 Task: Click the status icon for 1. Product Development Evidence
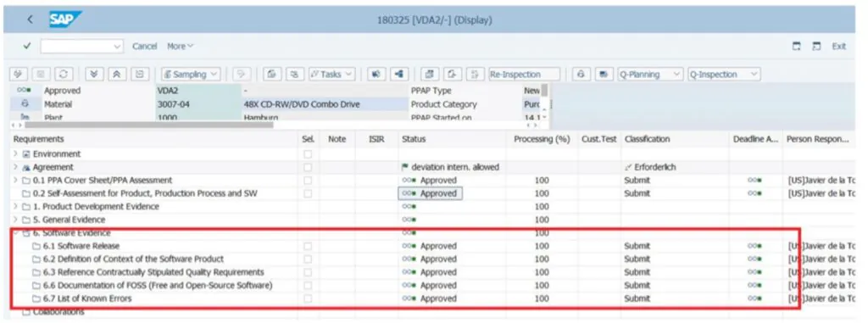[x=409, y=207]
